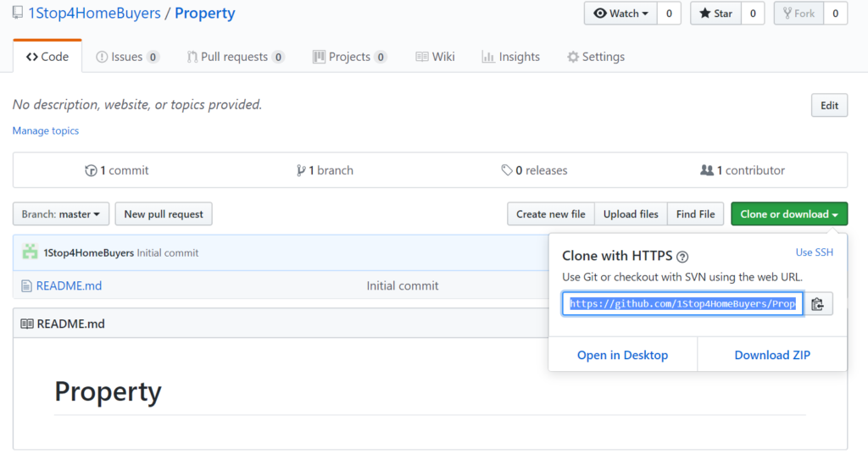Image resolution: width=868 pixels, height=465 pixels.
Task: Switch to the Code tab
Action: pos(47,57)
